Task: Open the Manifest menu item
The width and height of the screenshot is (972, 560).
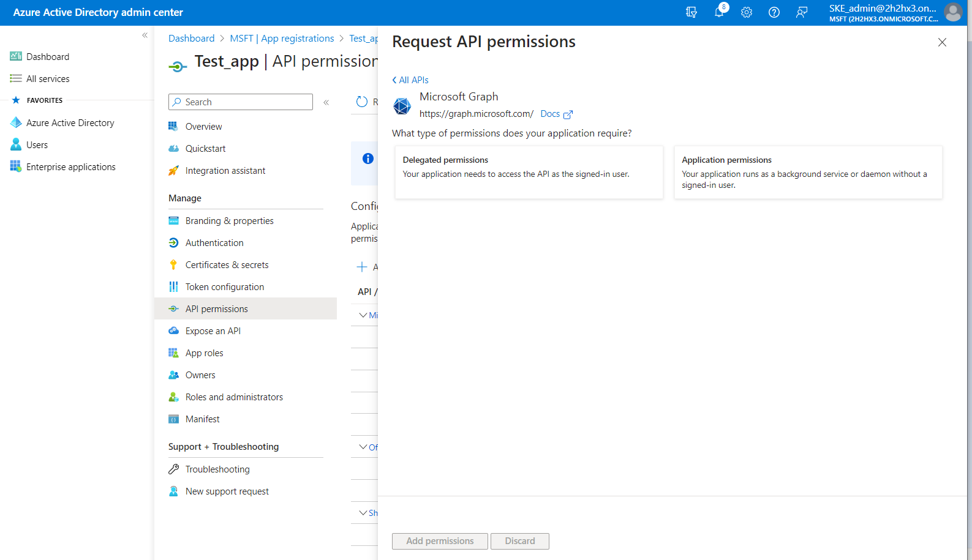Action: click(x=202, y=419)
